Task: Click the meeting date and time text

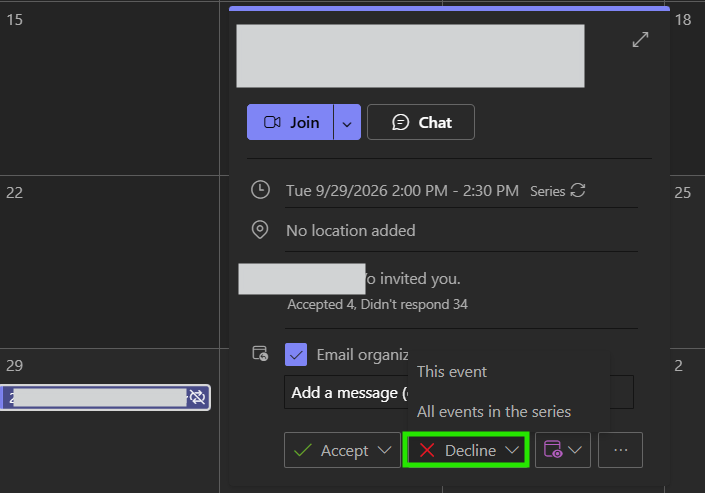Action: click(x=402, y=191)
